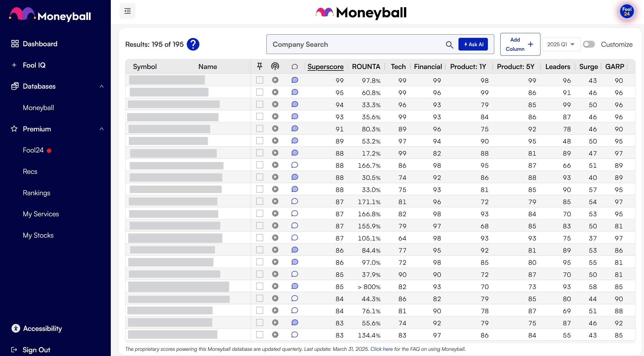
Task: Collapse the Databases section
Action: (101, 86)
